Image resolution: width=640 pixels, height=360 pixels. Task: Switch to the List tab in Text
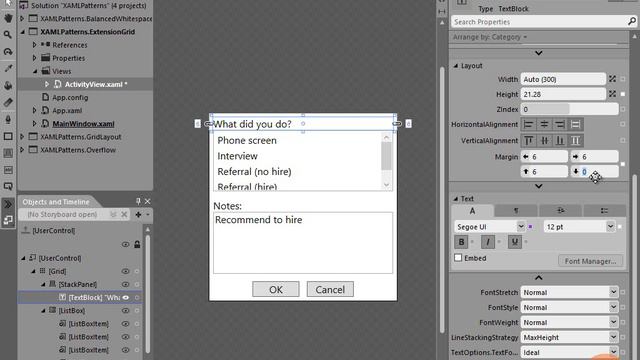click(x=604, y=211)
